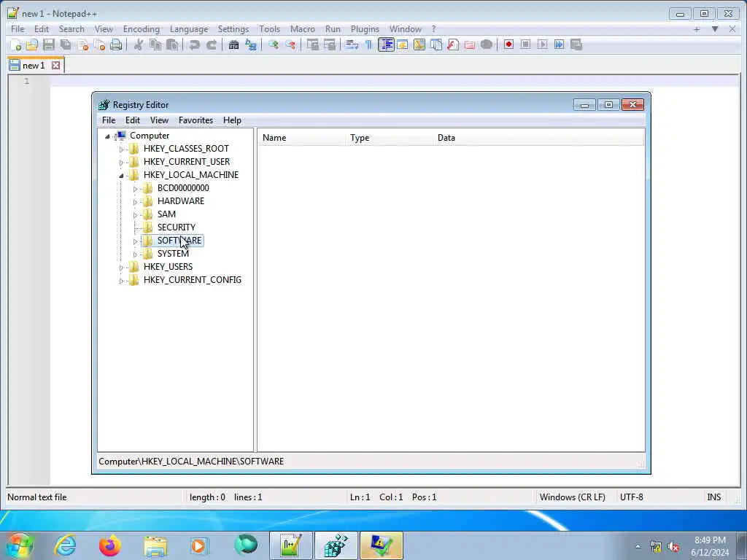
Task: Open the Function List toolbar icon
Action: (x=453, y=44)
